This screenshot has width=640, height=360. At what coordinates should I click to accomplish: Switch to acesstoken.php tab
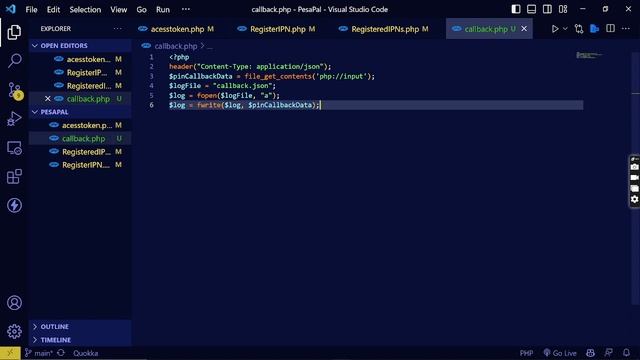(177, 29)
